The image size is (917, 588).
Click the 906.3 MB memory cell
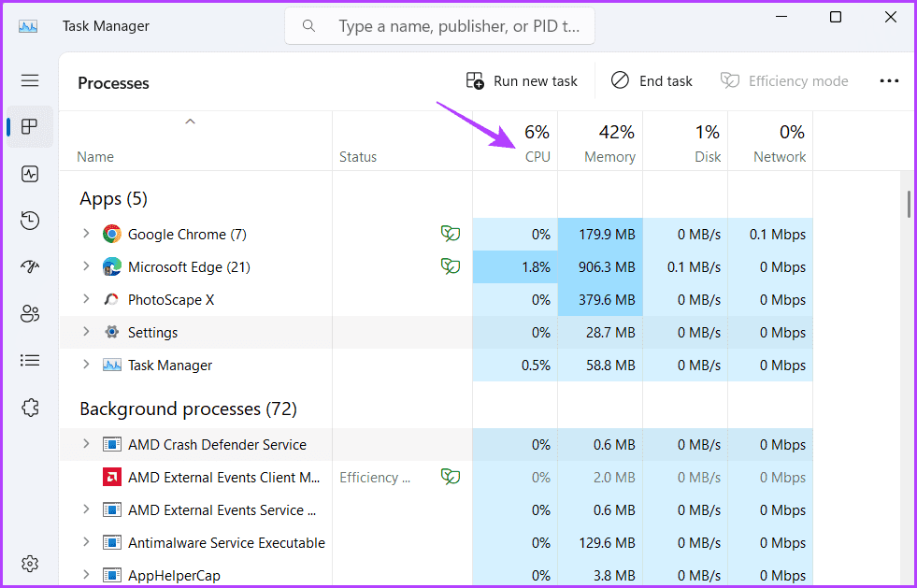pos(600,267)
